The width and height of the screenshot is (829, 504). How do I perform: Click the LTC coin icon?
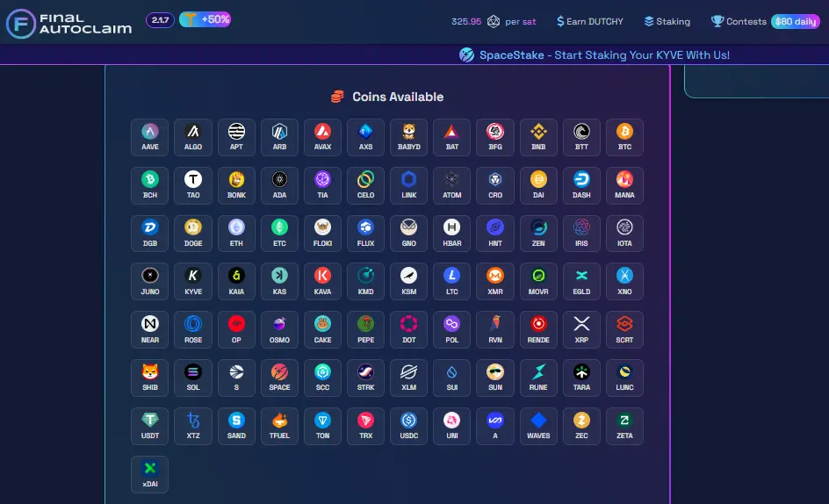(x=451, y=276)
